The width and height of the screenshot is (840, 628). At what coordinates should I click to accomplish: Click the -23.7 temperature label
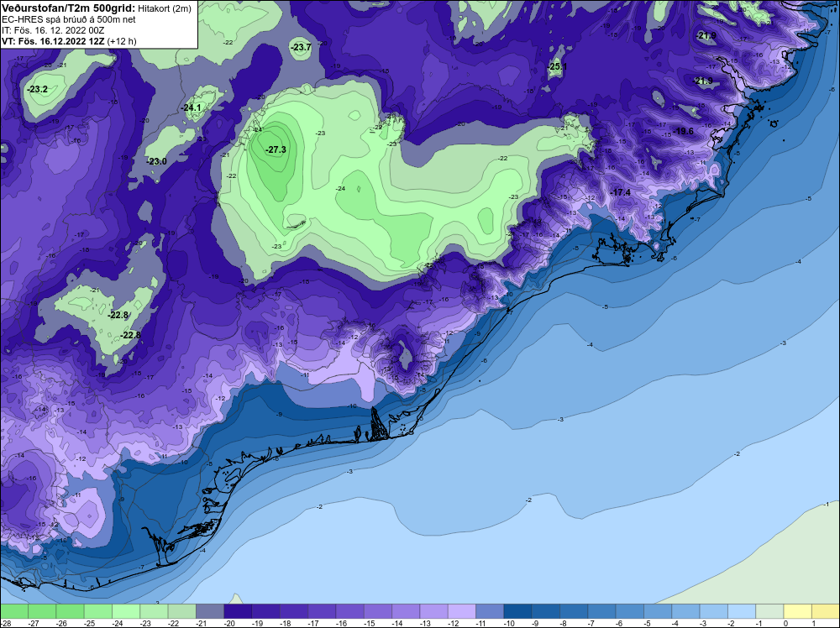(x=301, y=47)
